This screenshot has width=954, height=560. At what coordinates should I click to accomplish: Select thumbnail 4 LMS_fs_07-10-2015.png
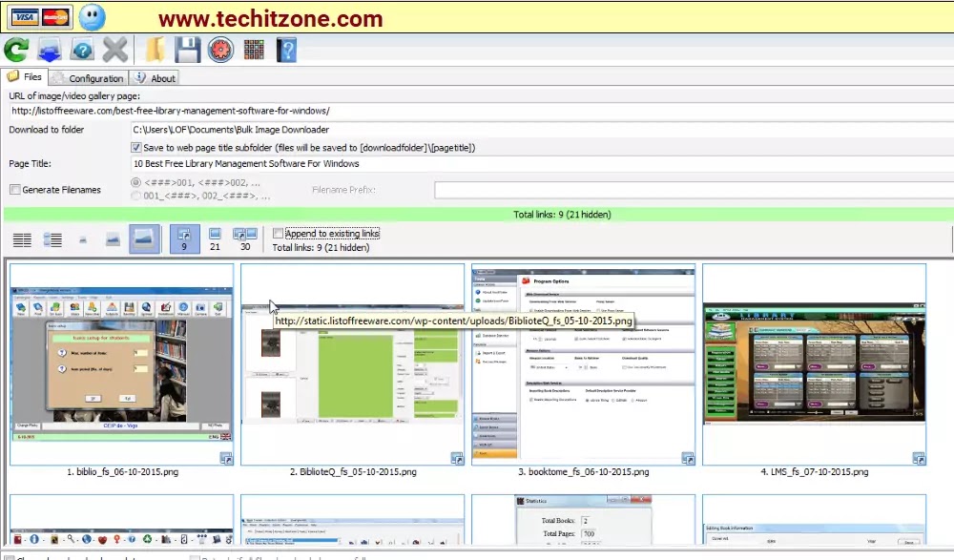[x=814, y=364]
